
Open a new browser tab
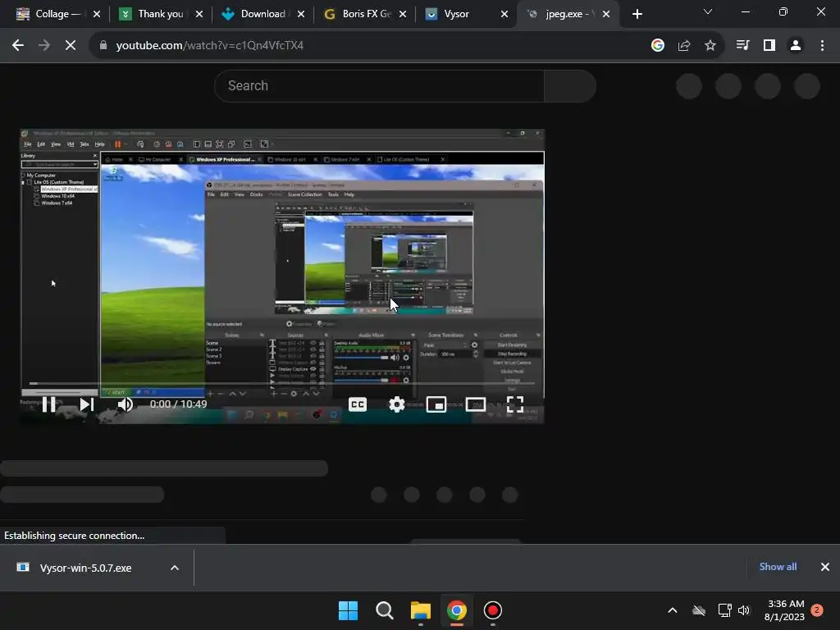[637, 15]
